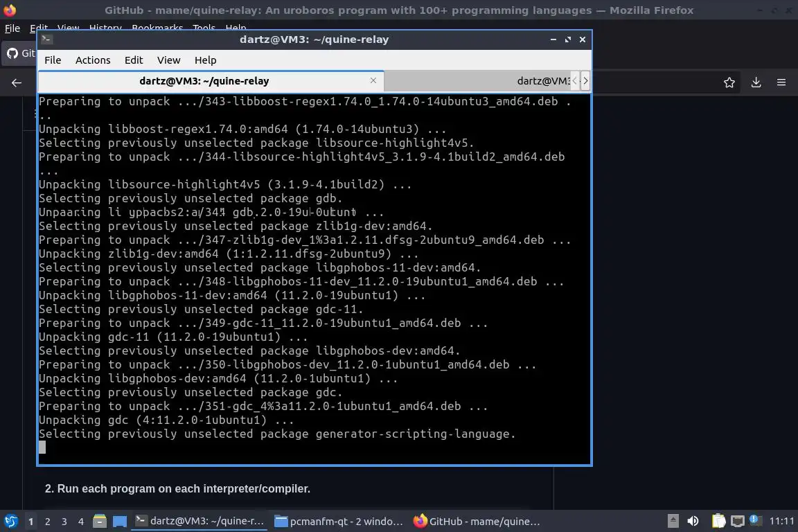The height and width of the screenshot is (532, 798).
Task: Click the line 'Unpacking gdc-11 (11.2.0-19ubuntu1) ...'
Action: tap(173, 337)
